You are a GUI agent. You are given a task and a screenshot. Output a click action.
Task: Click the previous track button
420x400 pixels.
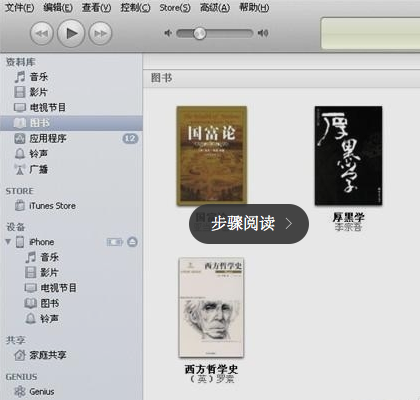pos(42,33)
